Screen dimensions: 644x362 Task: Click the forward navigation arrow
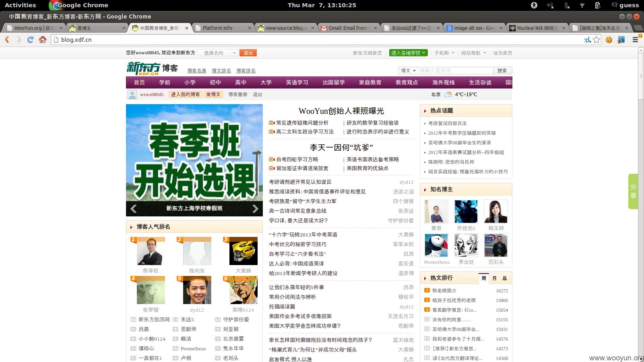pos(19,39)
